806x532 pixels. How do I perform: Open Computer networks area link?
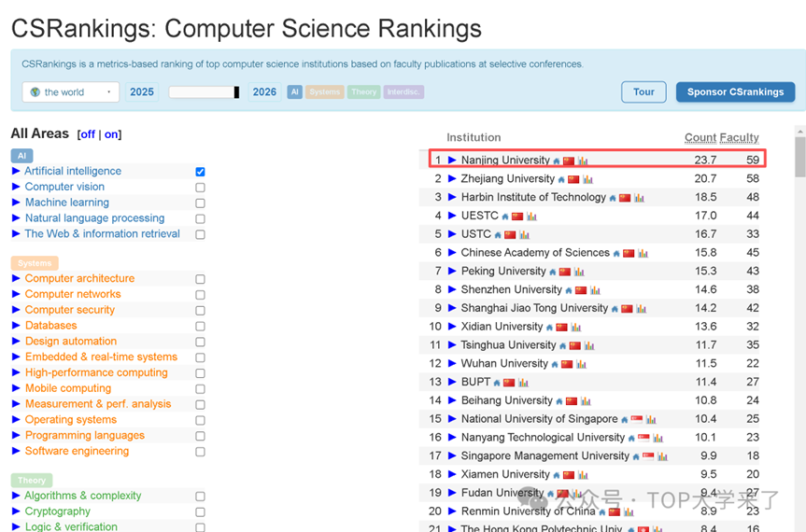(x=73, y=294)
